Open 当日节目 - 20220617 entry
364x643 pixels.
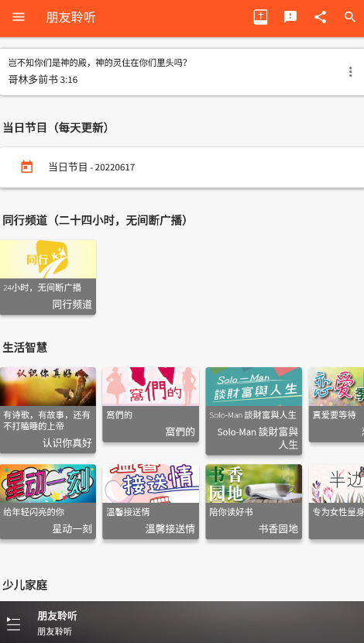[182, 167]
